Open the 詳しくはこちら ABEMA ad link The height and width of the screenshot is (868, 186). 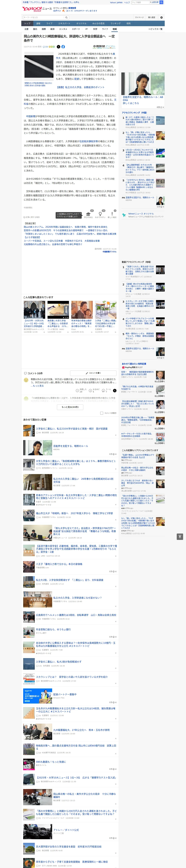[x=131, y=103]
